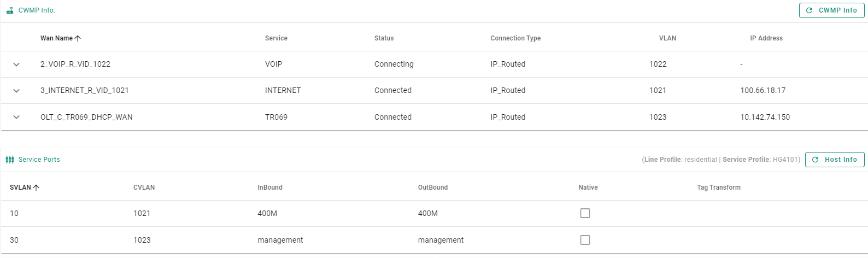Viewport: 868px width, 258px height.
Task: Sort by the CVLAN column header
Action: point(144,187)
